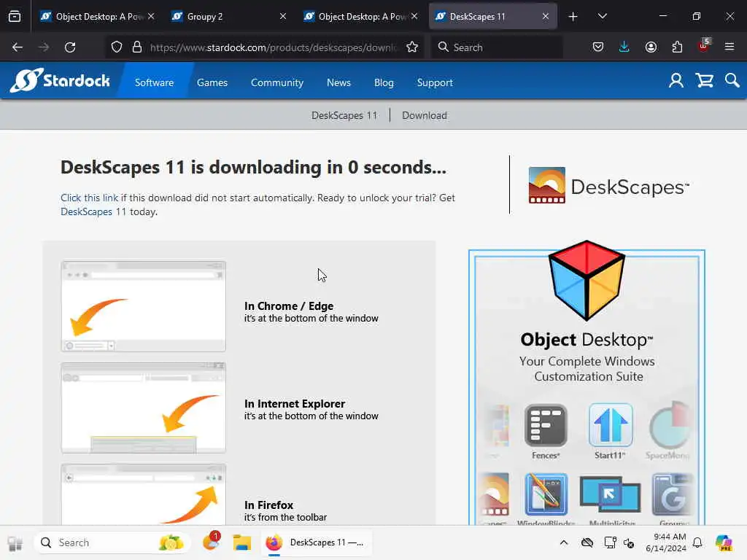Viewport: 747px width, 560px height.
Task: Click DeskScapes 11 Firefox taskbar button
Action: point(317,542)
